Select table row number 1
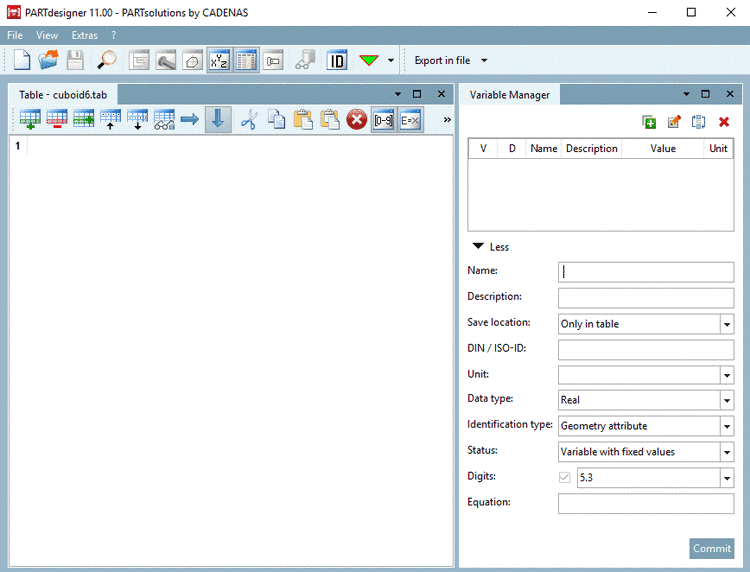750x572 pixels. point(18,146)
